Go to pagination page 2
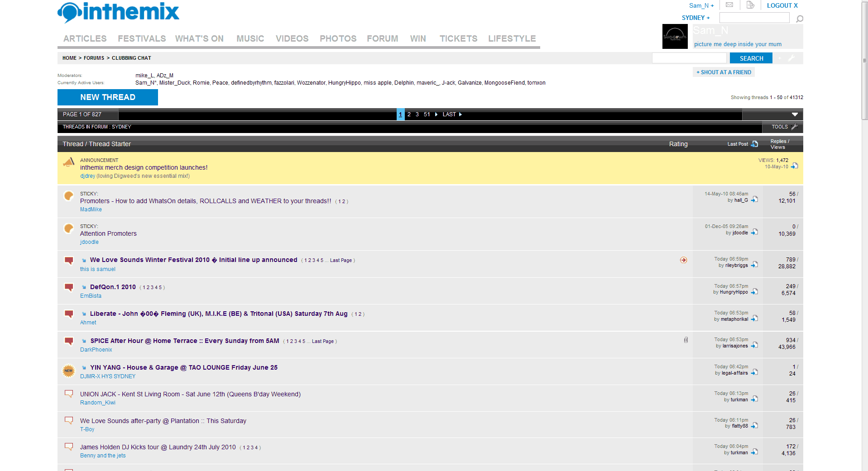868x471 pixels. click(x=409, y=114)
